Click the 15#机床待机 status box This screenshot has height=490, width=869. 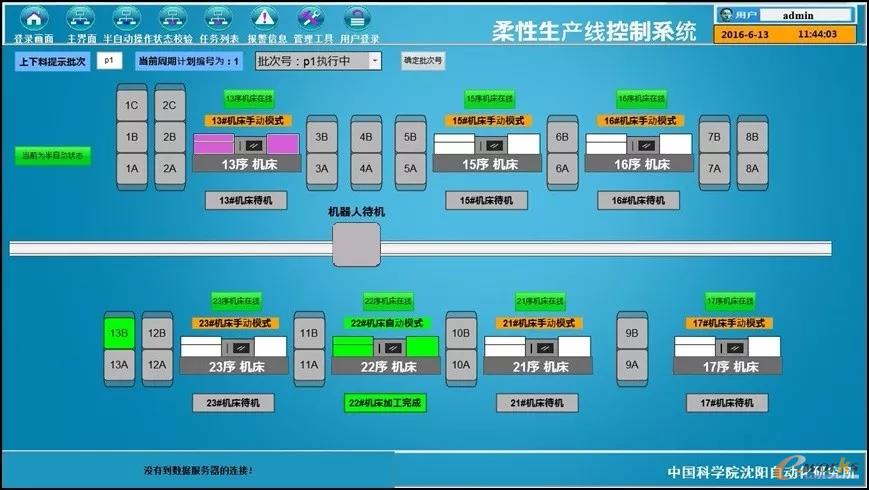point(487,201)
